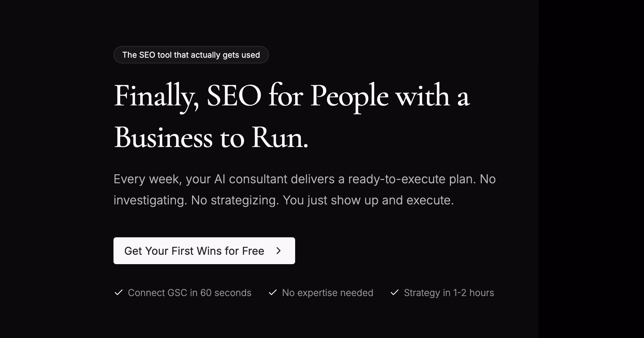Click the headline line "Finally, SEO for People with a"

(x=291, y=96)
